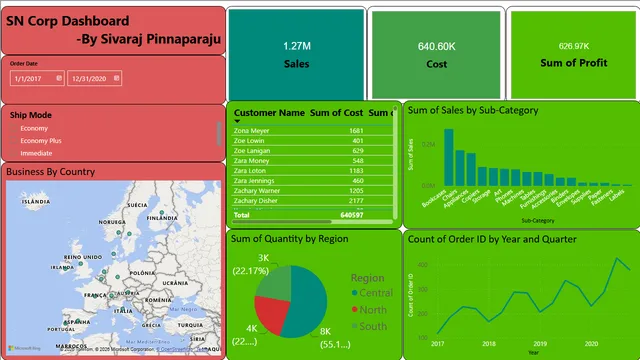Click Count of Order ID by Year title
The width and height of the screenshot is (640, 360).
(x=492, y=239)
